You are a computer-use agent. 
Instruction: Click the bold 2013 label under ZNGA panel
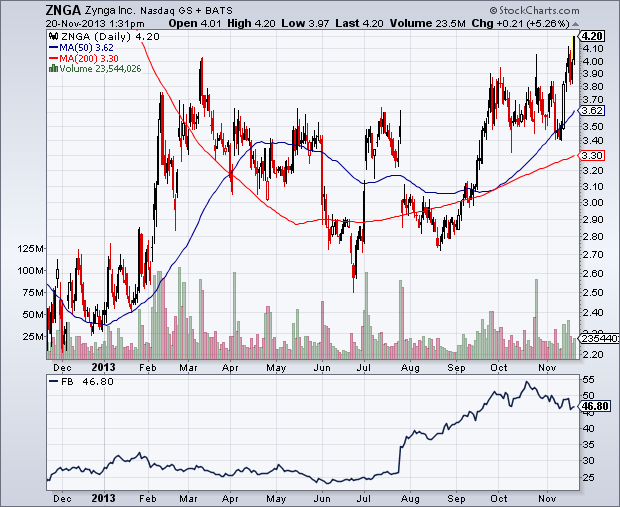tap(103, 368)
